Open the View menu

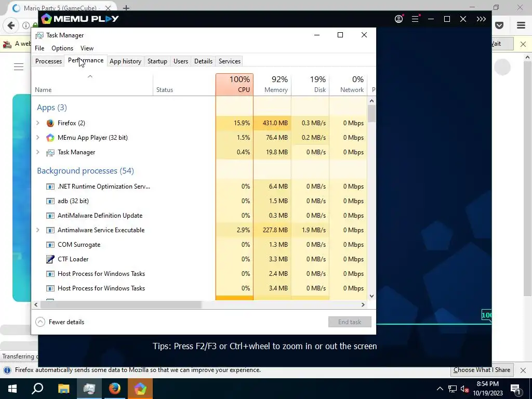point(87,48)
